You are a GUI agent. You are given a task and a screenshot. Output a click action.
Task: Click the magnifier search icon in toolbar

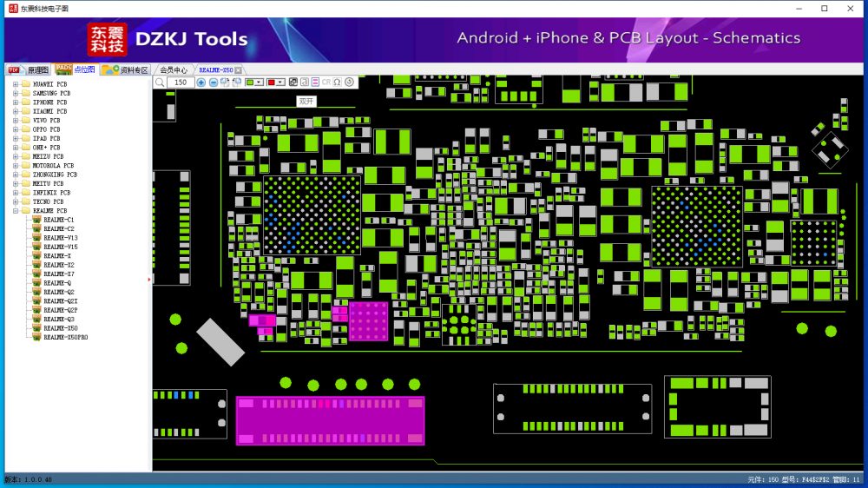point(160,82)
